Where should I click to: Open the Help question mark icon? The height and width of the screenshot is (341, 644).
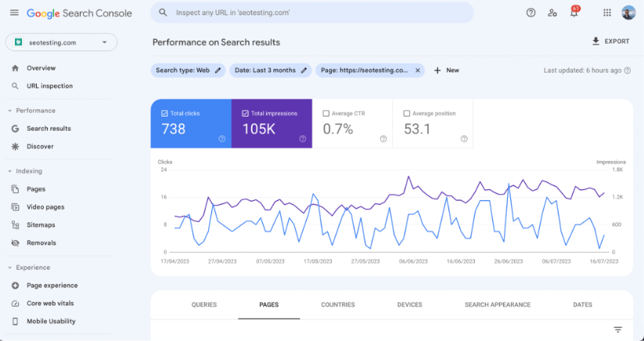tap(531, 13)
